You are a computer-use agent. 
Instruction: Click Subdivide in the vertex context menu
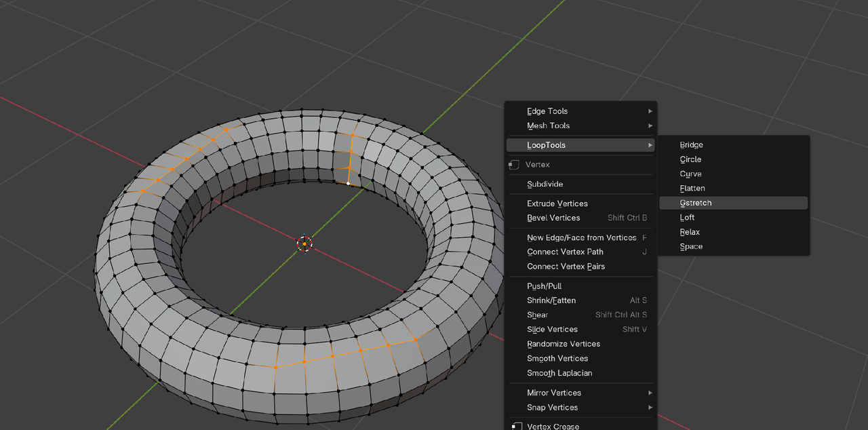point(545,184)
